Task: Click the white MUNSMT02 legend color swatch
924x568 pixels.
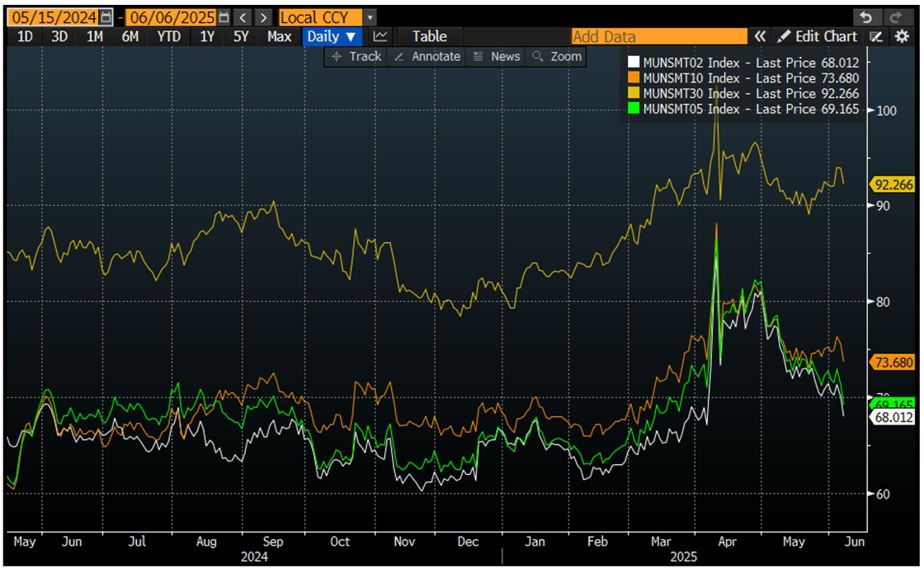Action: click(x=633, y=62)
